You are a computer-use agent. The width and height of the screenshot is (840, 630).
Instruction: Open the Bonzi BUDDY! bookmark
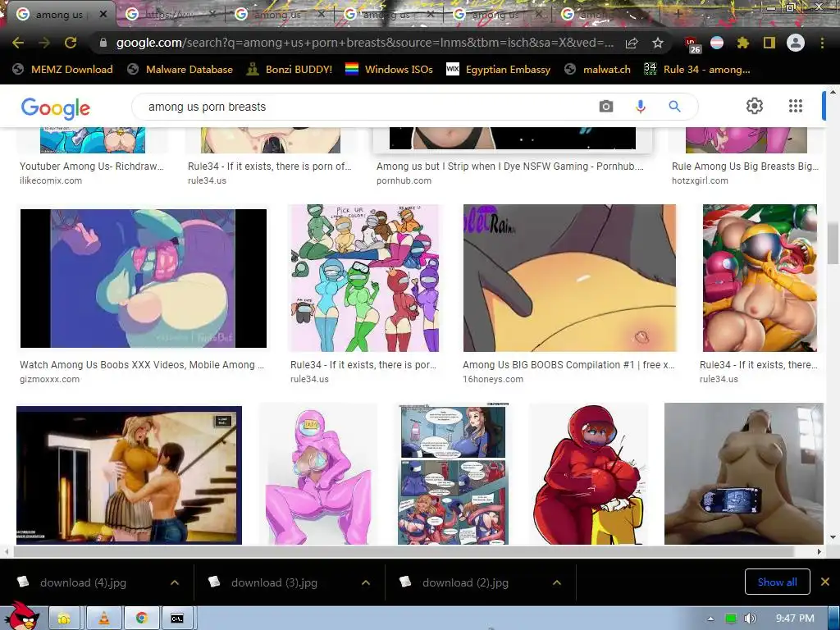290,69
